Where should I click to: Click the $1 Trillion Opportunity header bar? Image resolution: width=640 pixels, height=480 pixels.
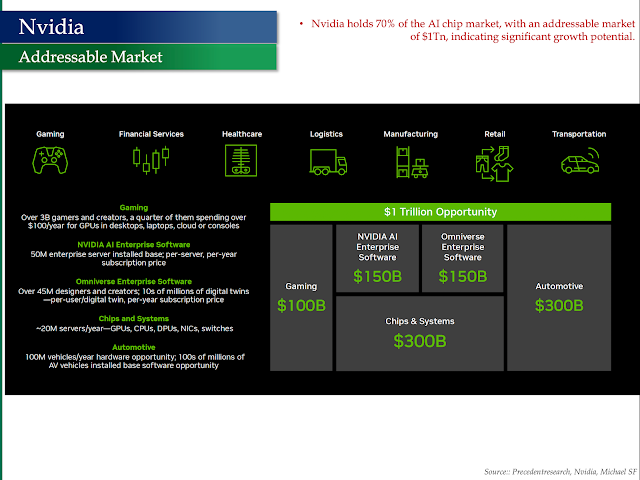440,212
